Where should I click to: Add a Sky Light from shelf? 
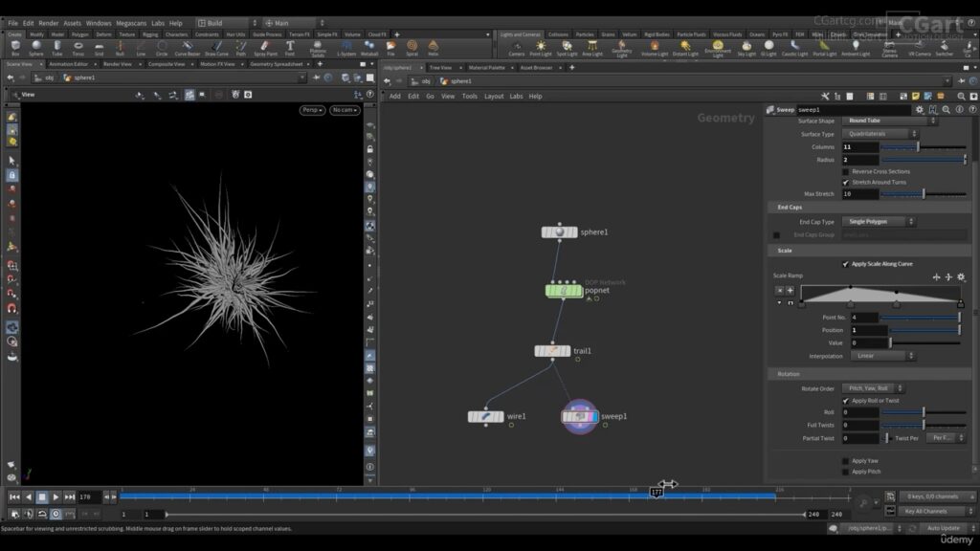pos(746,49)
